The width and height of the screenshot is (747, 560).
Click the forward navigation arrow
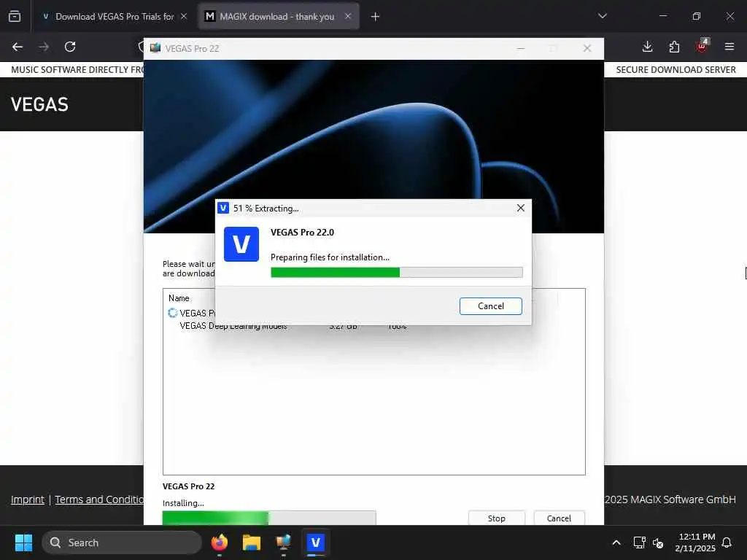(44, 47)
